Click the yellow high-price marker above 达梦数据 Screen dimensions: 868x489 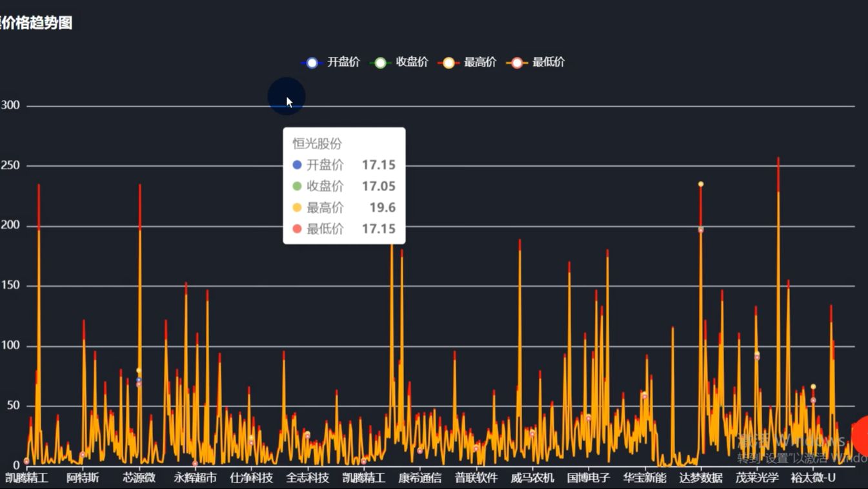click(x=701, y=184)
